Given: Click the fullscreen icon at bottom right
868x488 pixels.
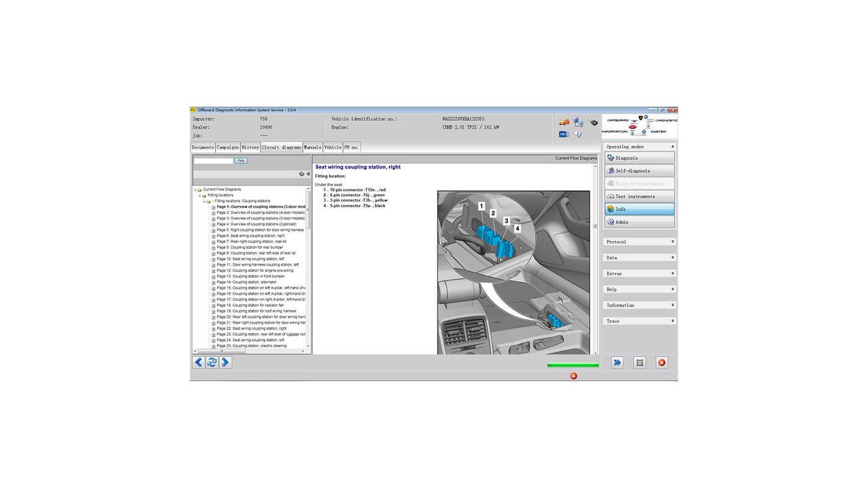Looking at the screenshot, I should (639, 362).
